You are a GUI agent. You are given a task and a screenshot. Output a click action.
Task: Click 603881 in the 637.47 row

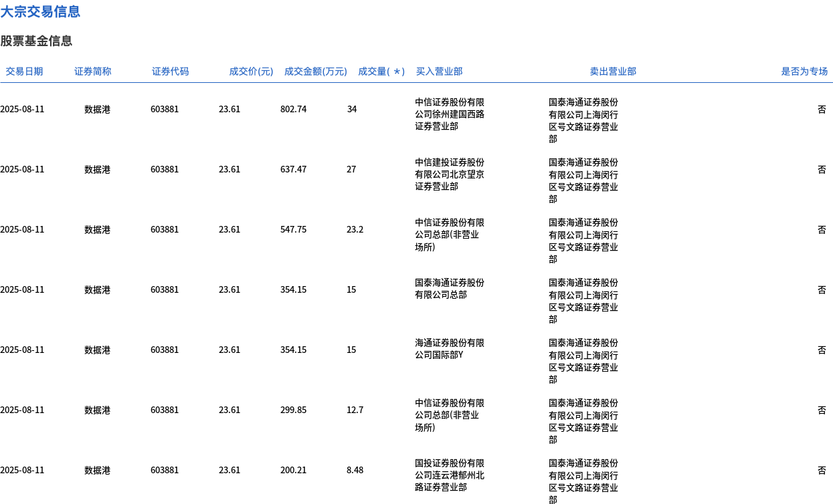pos(165,169)
